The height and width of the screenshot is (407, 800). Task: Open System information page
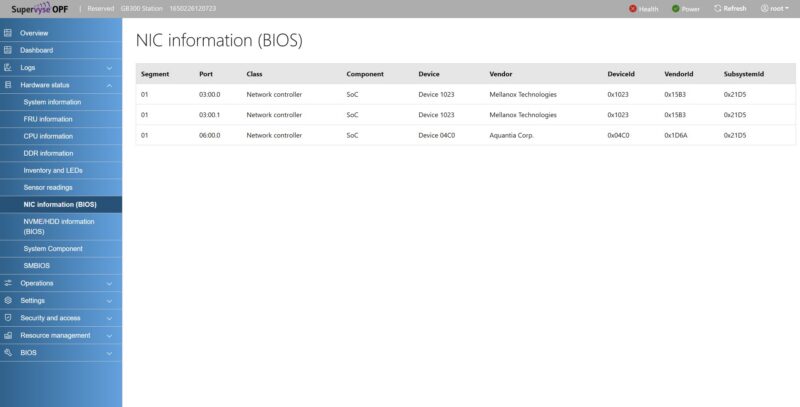(52, 102)
